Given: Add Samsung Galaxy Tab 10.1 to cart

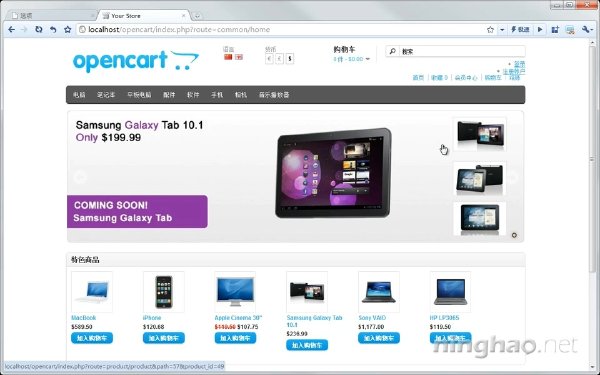Looking at the screenshot, I should pyautogui.click(x=307, y=345).
